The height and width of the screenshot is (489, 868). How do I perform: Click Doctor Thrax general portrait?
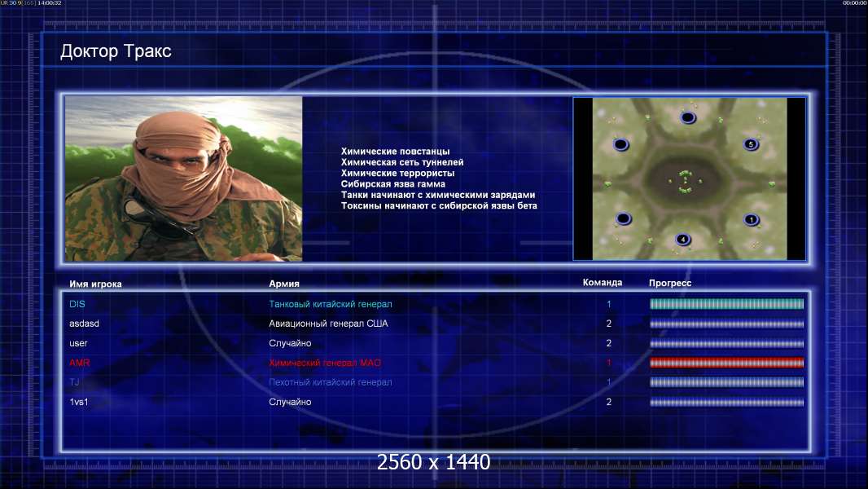coord(184,178)
